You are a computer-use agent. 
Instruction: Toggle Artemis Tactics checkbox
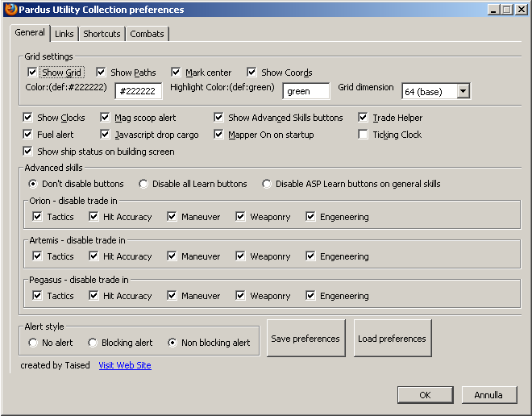tap(37, 256)
